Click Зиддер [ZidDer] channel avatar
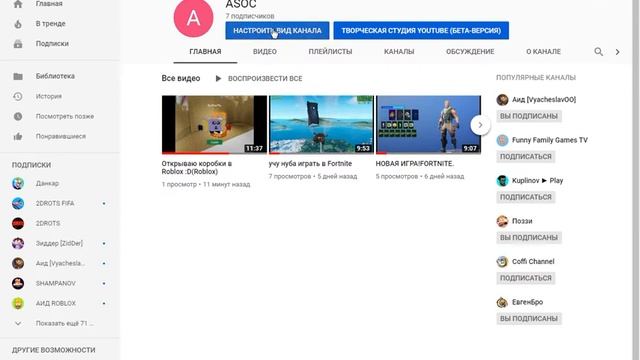This screenshot has width=640, height=360. [18, 243]
